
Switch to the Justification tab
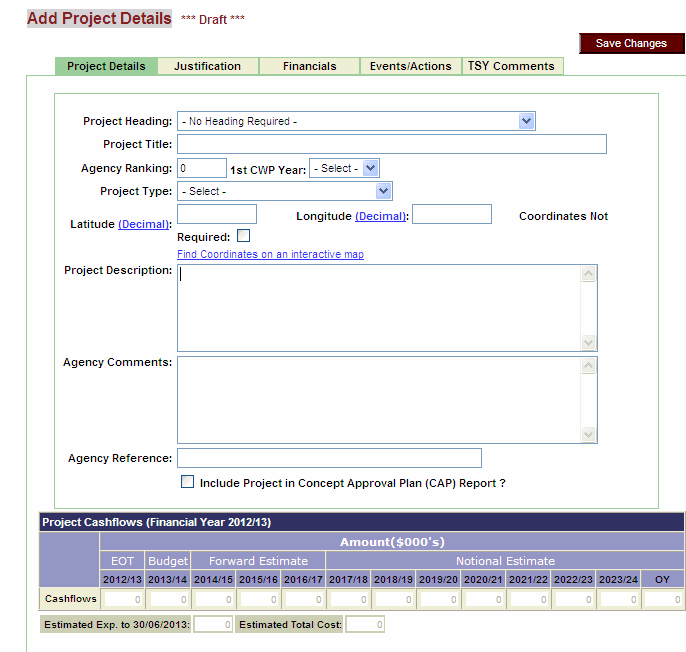tap(207, 66)
